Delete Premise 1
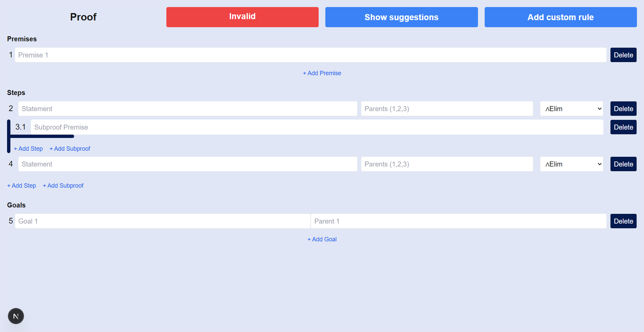The height and width of the screenshot is (332, 644). (x=623, y=55)
